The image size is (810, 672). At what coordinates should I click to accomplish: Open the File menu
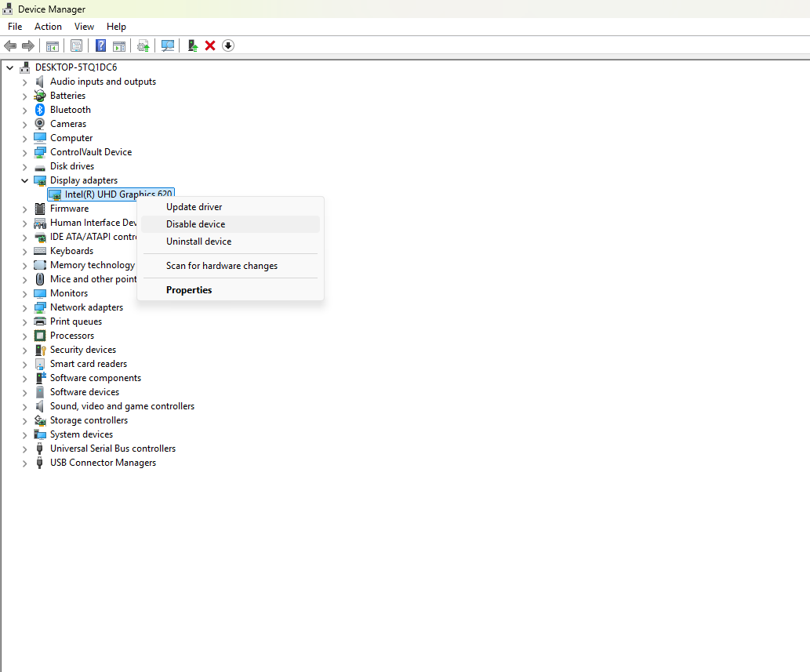tap(15, 27)
